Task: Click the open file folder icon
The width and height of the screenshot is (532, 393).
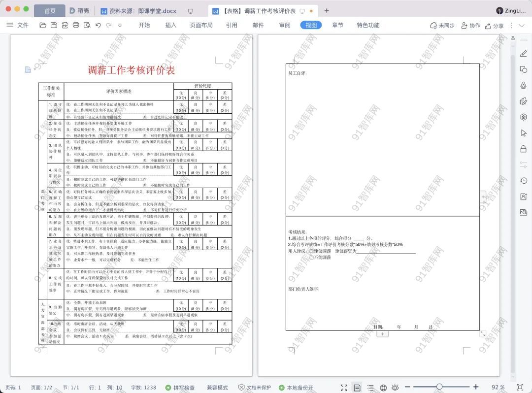Action: pos(43,25)
